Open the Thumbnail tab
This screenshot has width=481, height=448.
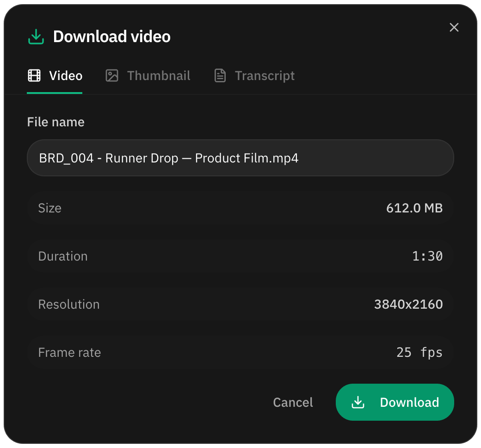click(148, 76)
